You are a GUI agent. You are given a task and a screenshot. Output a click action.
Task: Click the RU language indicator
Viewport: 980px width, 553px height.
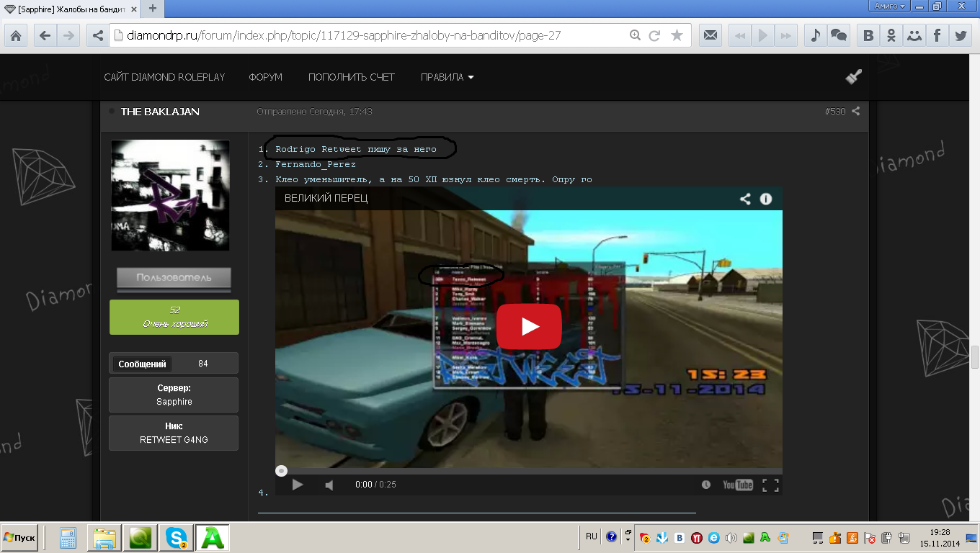(x=592, y=536)
